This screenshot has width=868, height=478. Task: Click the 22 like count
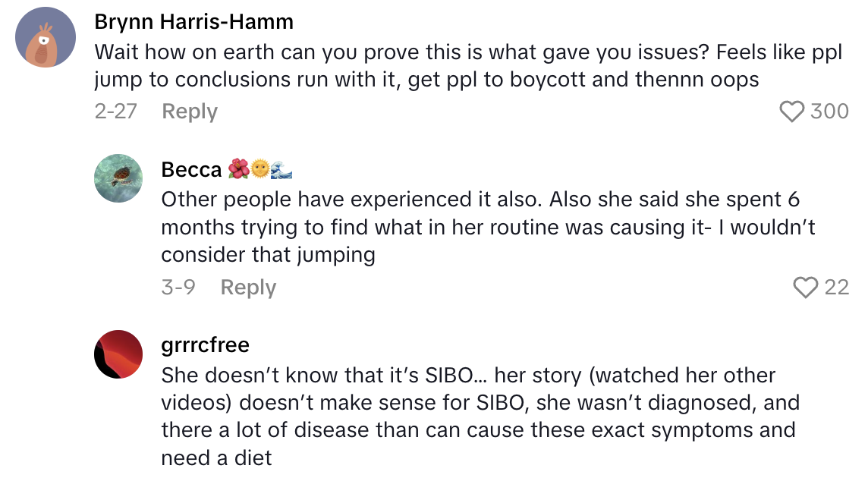tap(836, 288)
